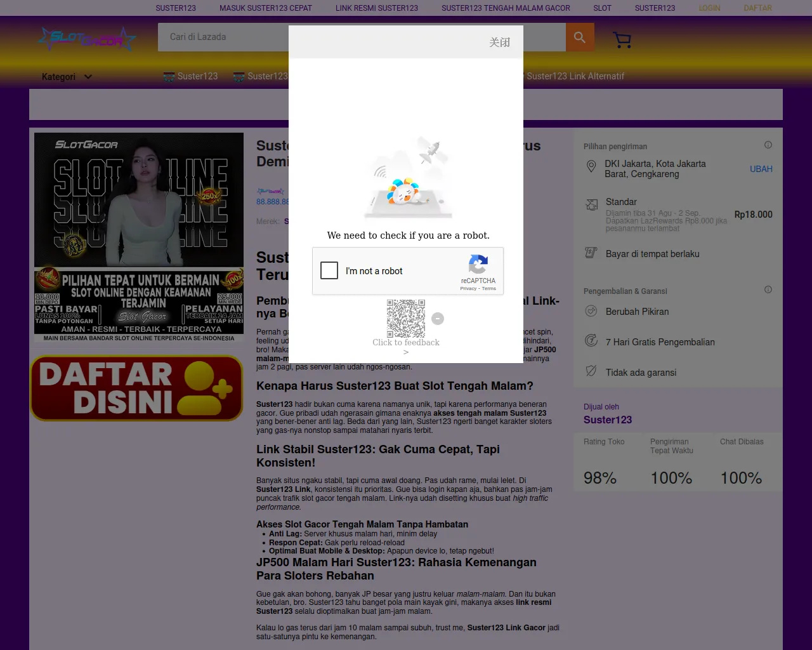Click the Pengiriman Tepat Waktu 100% value
Viewport: 812px width, 650px height.
[x=671, y=478]
